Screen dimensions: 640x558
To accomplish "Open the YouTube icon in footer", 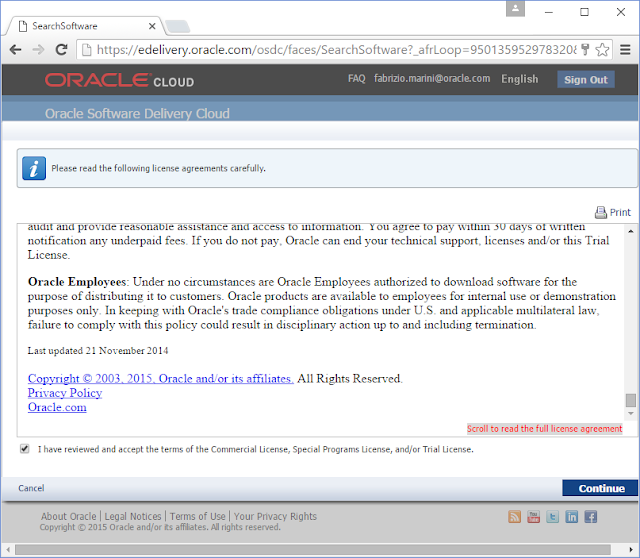I will coord(533,517).
